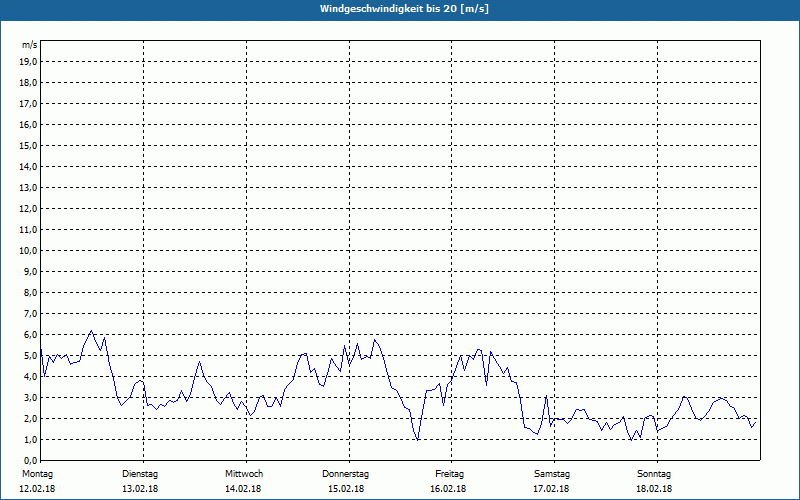Viewport: 800px width, 500px height.
Task: Click the Saturday spike reaching 3 m/s
Action: tap(546, 395)
